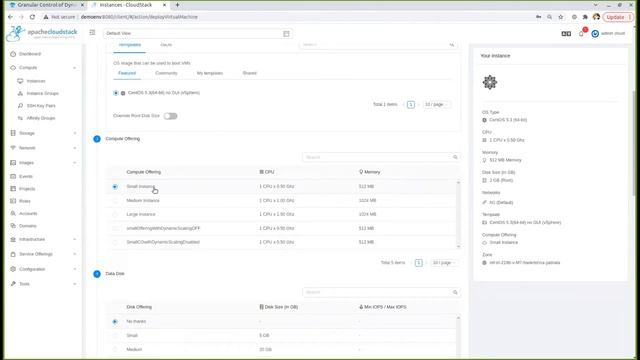Image resolution: width=640 pixels, height=360 pixels.
Task: Bookmark the page with the star icon
Action: [561, 17]
